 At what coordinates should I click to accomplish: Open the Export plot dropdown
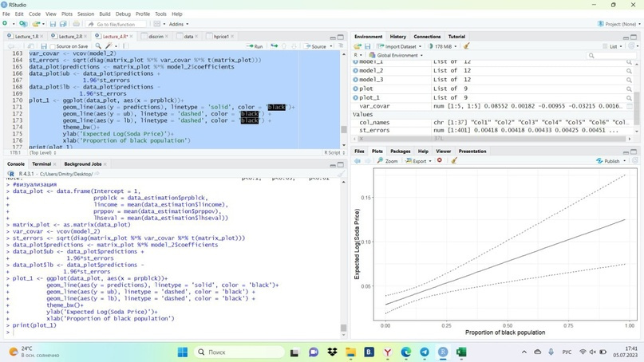(417, 161)
